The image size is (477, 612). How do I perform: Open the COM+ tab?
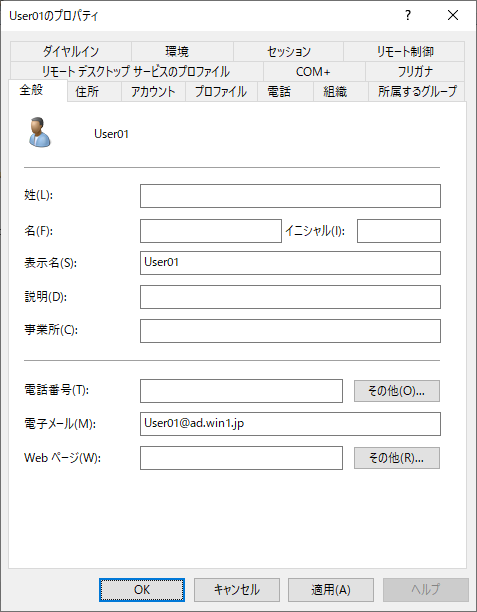pyautogui.click(x=314, y=71)
